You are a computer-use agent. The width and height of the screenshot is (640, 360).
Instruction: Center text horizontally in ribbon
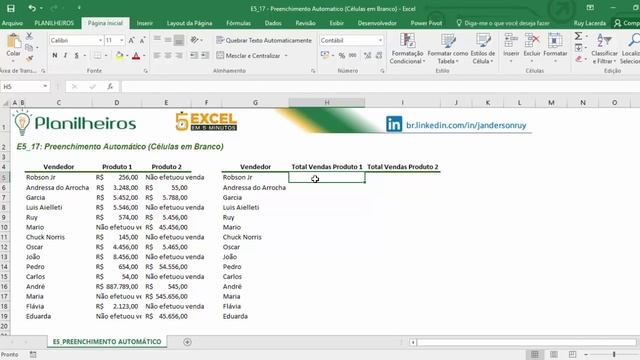pos(168,56)
